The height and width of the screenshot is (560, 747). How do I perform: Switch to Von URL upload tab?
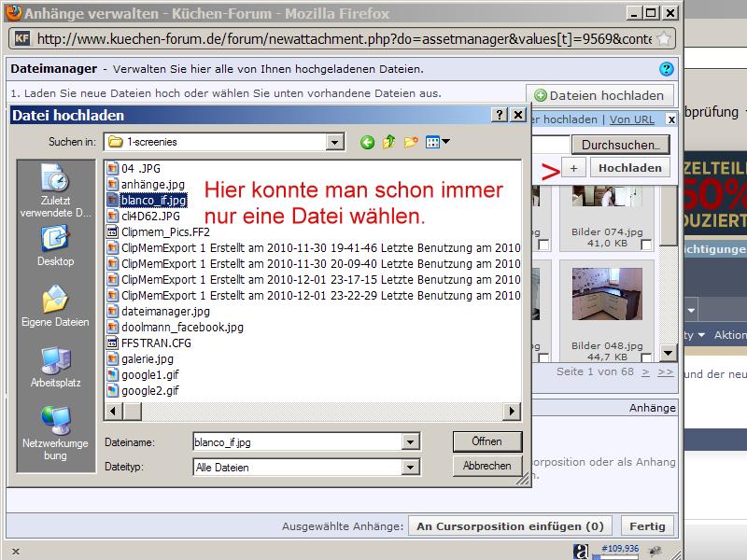(631, 119)
